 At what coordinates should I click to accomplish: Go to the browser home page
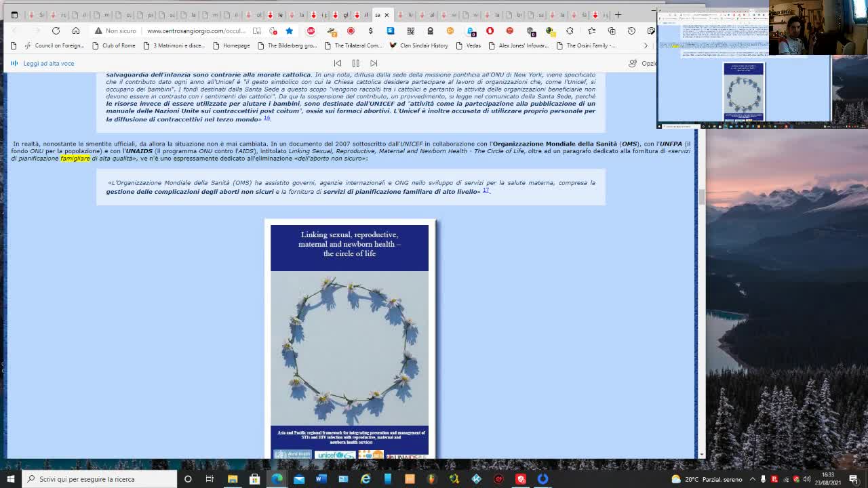point(76,30)
